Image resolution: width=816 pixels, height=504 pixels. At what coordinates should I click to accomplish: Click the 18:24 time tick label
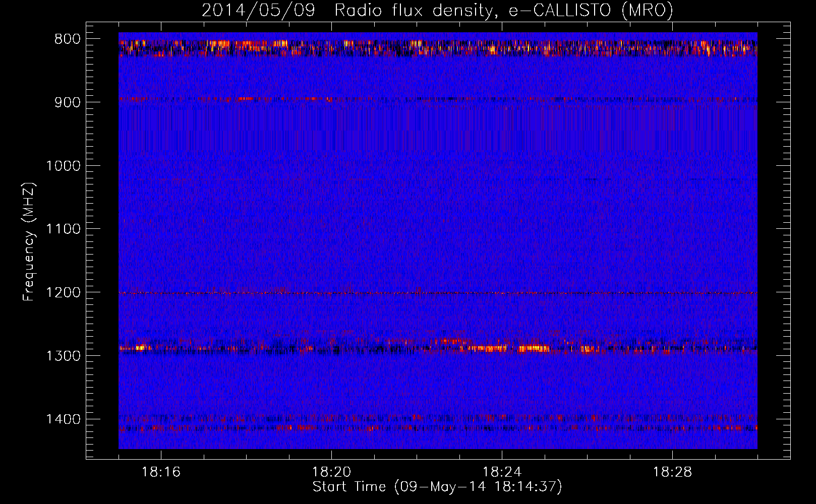pyautogui.click(x=502, y=472)
